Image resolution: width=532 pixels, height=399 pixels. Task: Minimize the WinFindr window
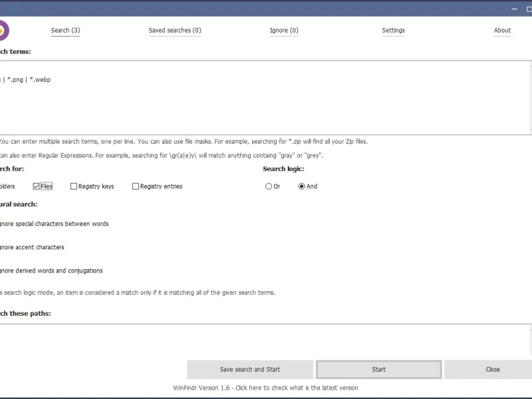click(x=514, y=9)
